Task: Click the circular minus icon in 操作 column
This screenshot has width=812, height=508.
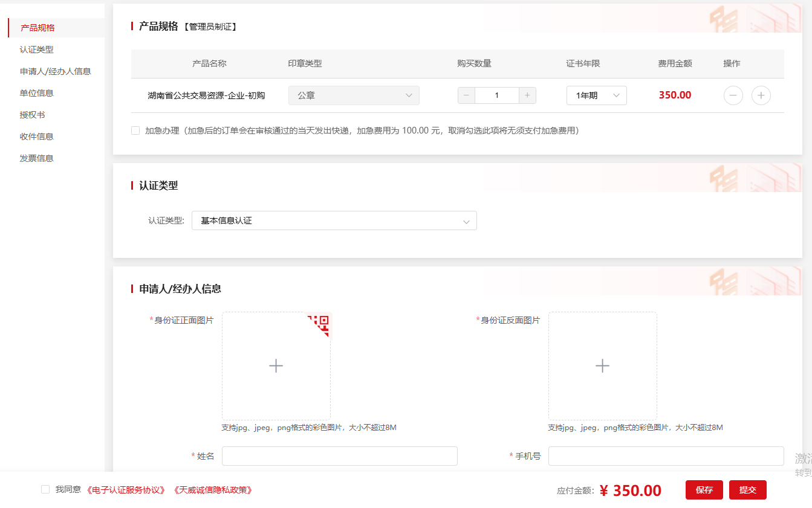Action: click(733, 95)
